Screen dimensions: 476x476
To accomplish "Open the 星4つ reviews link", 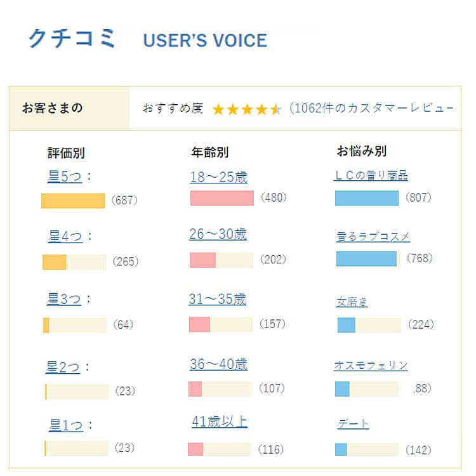I will [x=65, y=236].
